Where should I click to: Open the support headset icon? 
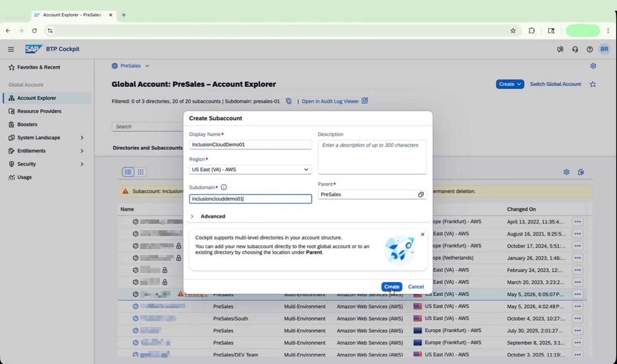[x=575, y=49]
